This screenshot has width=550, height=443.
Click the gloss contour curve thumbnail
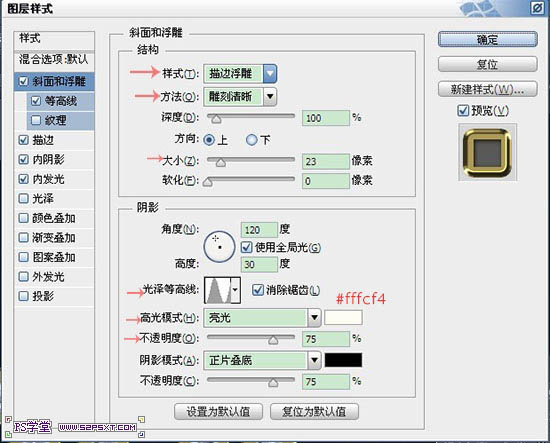(218, 290)
